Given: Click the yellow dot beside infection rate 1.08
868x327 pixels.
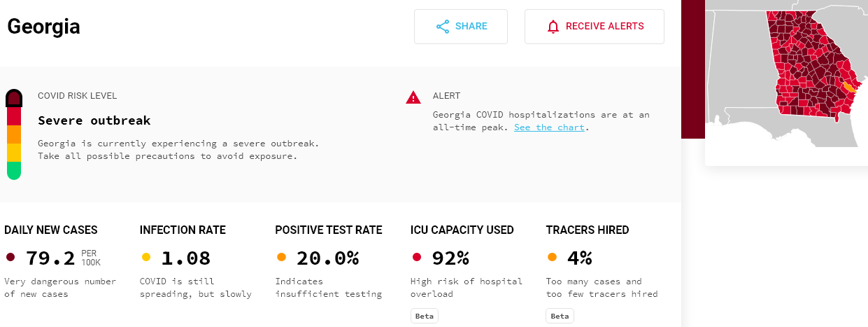Looking at the screenshot, I should click(x=145, y=257).
